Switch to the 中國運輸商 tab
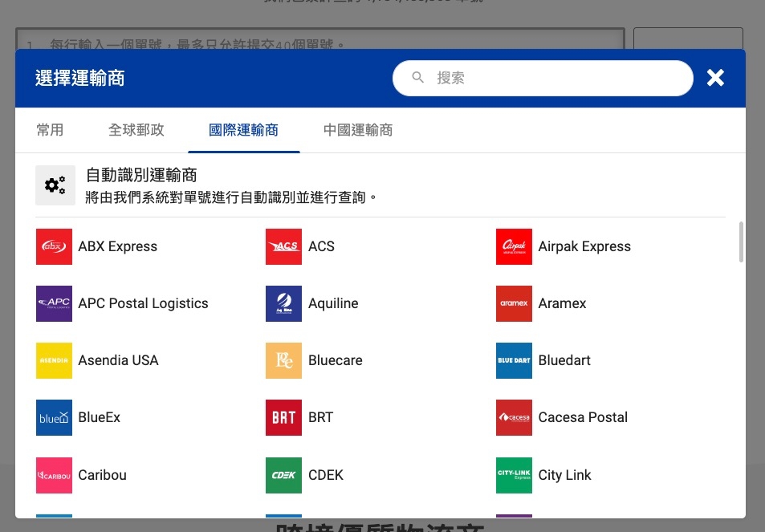The height and width of the screenshot is (532, 765). pos(358,130)
